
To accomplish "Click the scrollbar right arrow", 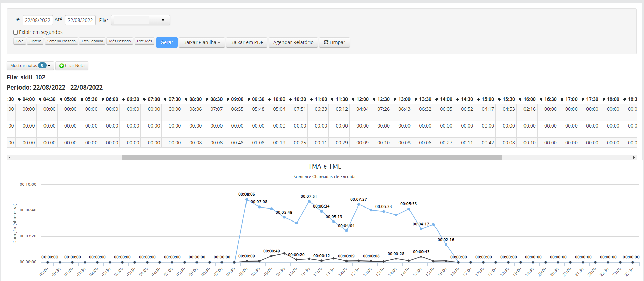I will coord(634,158).
